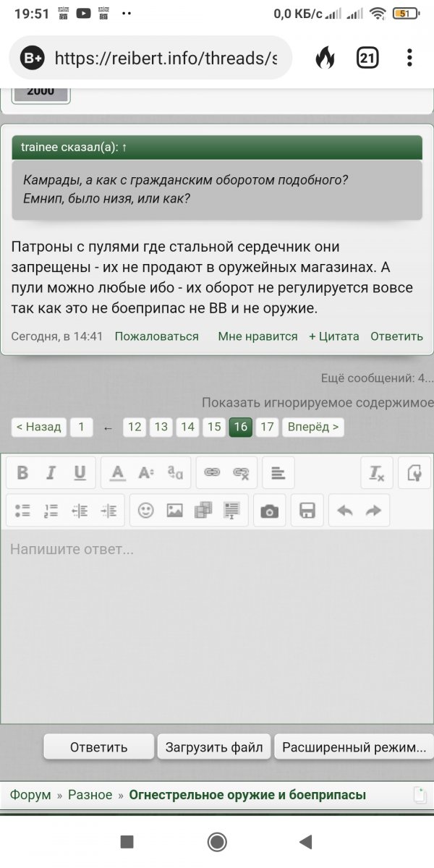Screen dimensions: 434x868
Task: Click the browser address bar URL
Action: [166, 58]
